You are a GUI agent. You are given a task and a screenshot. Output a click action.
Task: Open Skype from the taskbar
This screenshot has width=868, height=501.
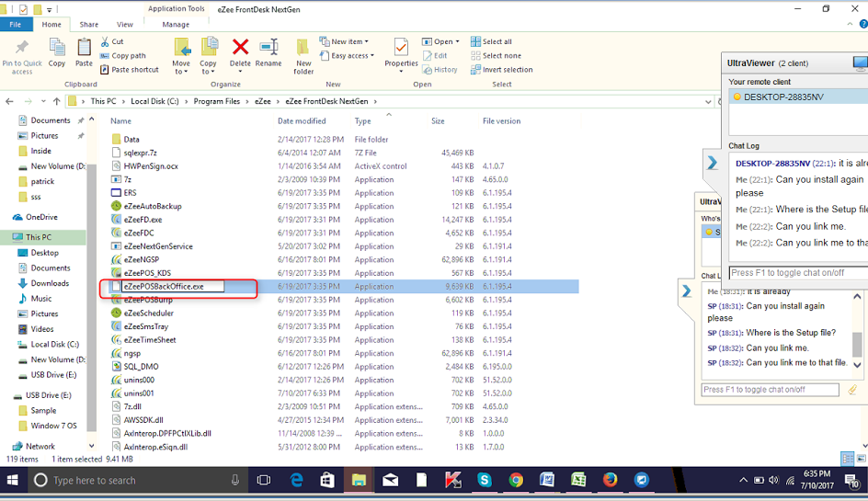point(485,480)
